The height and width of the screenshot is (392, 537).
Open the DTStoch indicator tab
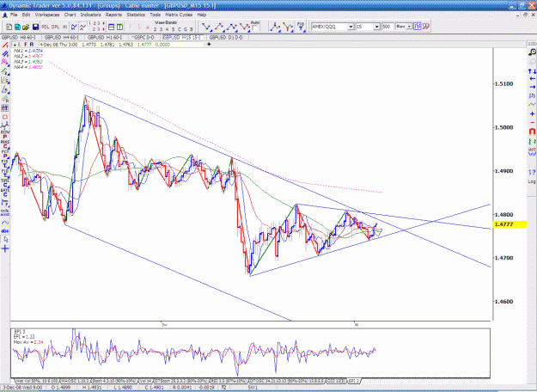[180, 381]
